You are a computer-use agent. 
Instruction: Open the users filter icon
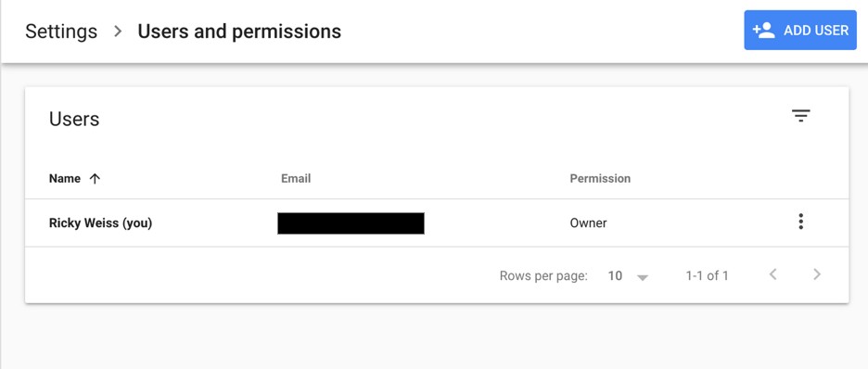800,116
